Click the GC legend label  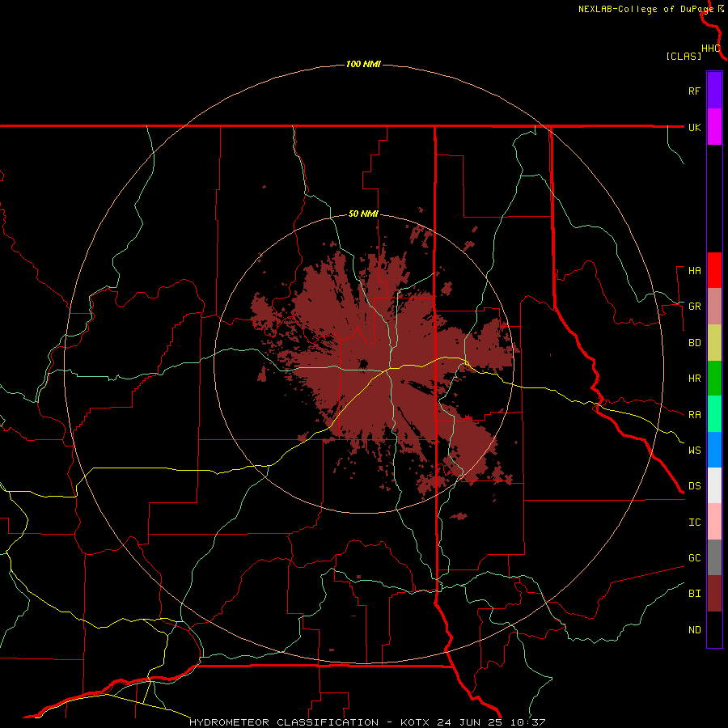click(x=694, y=558)
